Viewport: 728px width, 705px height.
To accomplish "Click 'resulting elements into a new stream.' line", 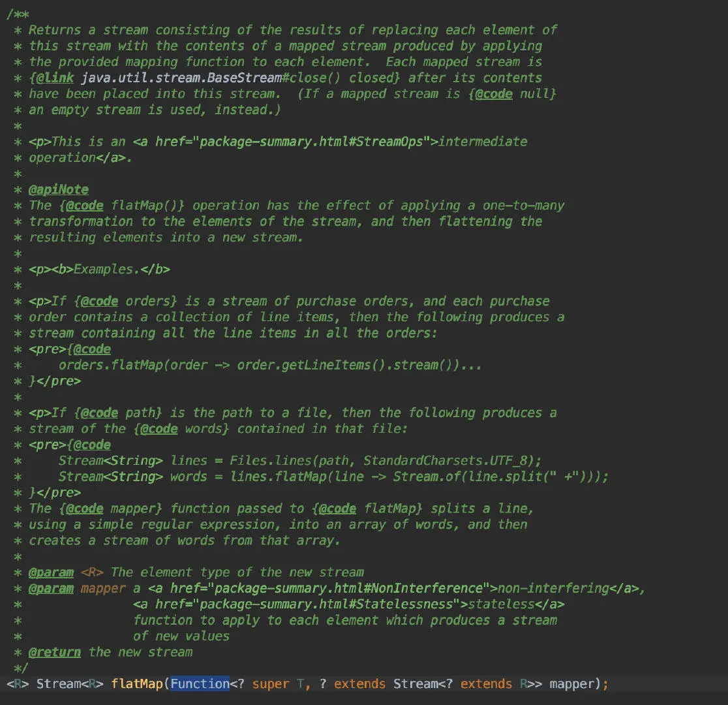I will click(166, 237).
